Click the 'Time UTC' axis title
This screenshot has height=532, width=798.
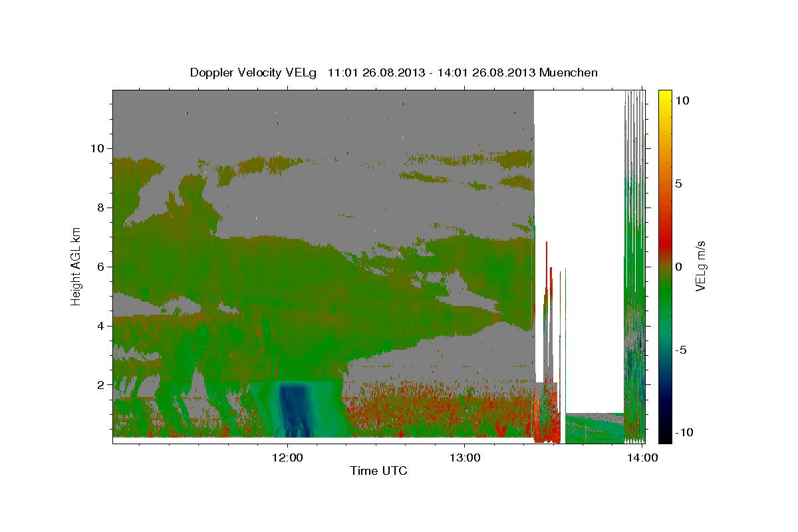click(378, 471)
